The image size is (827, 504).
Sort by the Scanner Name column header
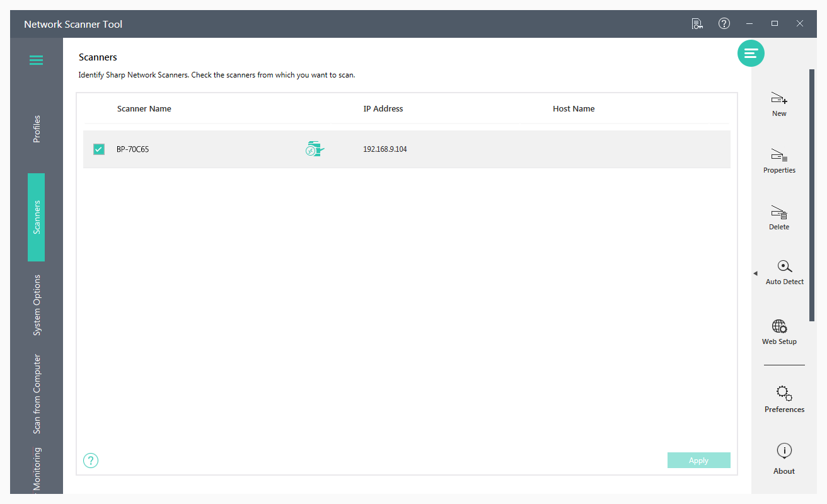[144, 108]
